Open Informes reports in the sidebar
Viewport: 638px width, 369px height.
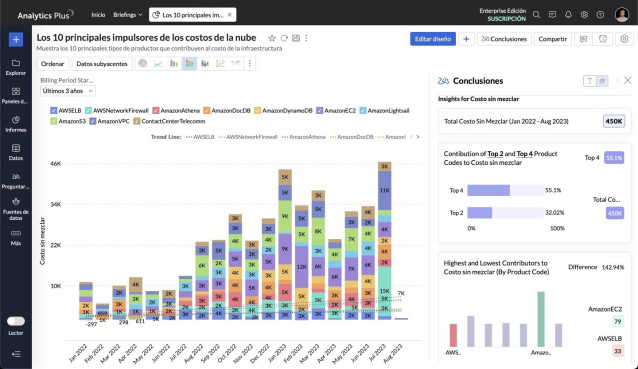pyautogui.click(x=16, y=124)
